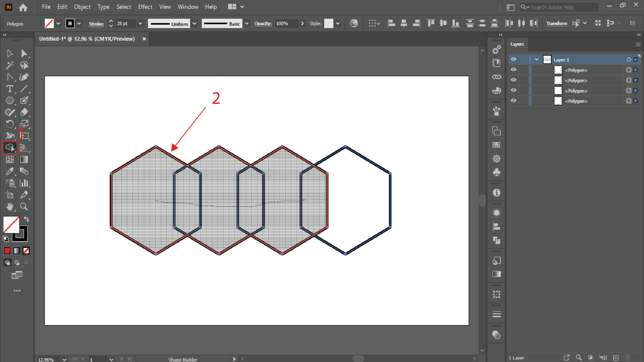
Task: Open the stroke weight dropdown
Action: point(140,24)
